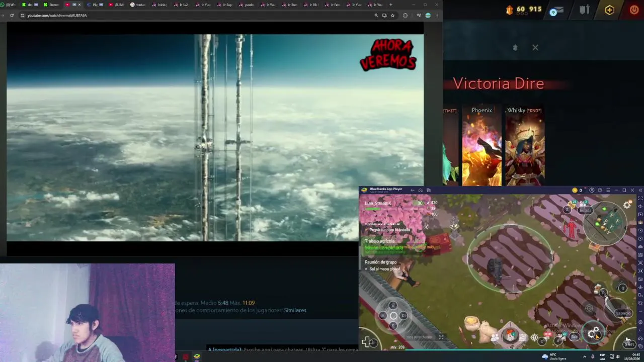Open BlueStacks settings gear in the side toolbar
Image resolution: width=644 pixels, height=362 pixels.
[x=640, y=322]
